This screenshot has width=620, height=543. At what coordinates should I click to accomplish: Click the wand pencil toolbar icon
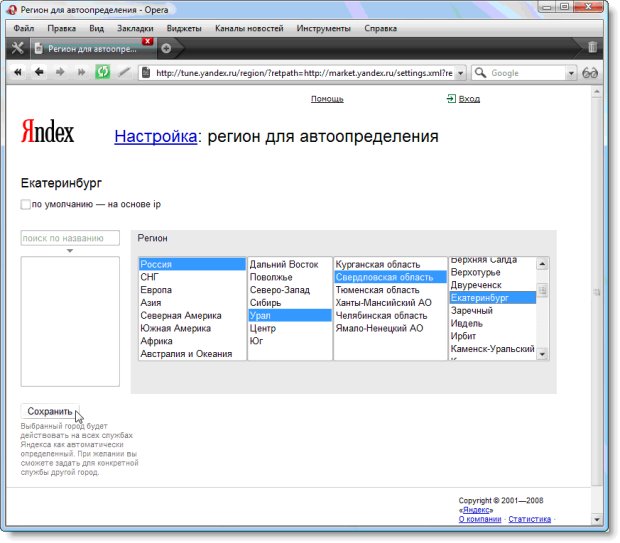(124, 72)
